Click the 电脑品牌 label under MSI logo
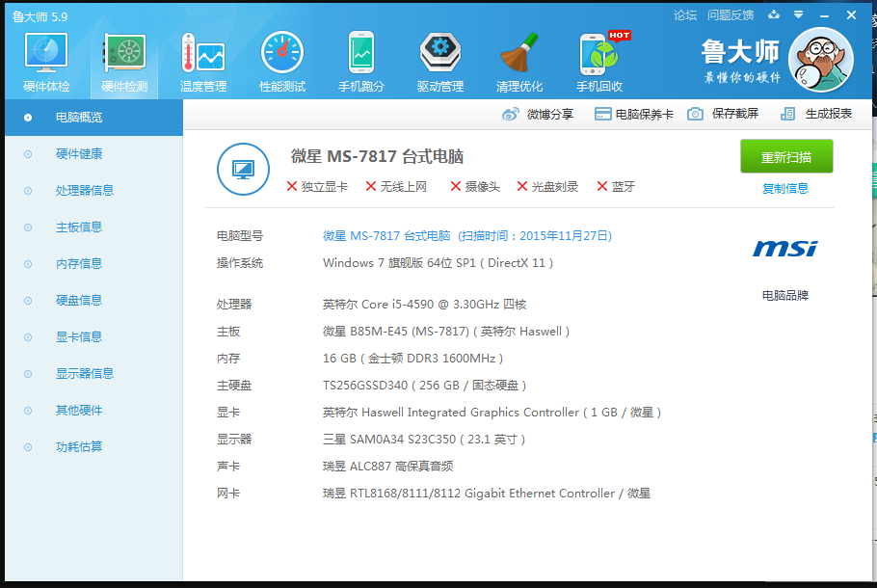 pos(785,295)
